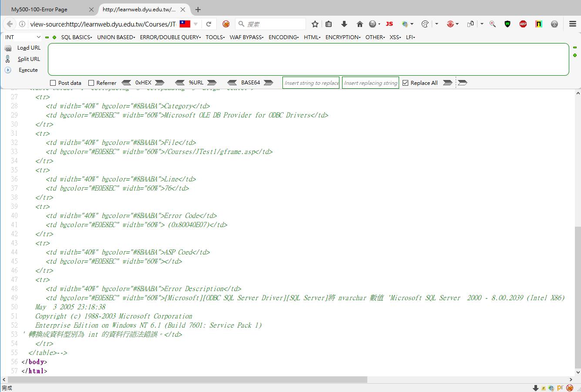The height and width of the screenshot is (392, 581).
Task: Open the hamburger browser menu
Action: 572,24
